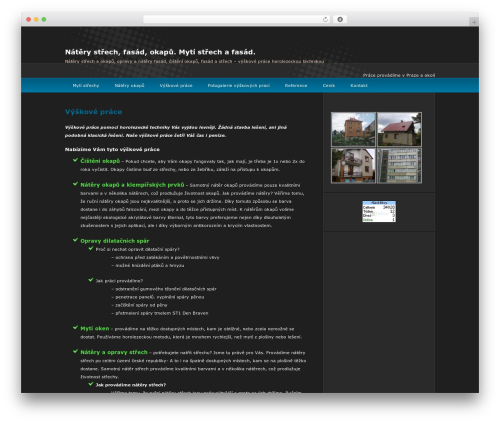Click text Práce provádíme v Praze a okolí
This screenshot has height=423, width=500.
399,75
